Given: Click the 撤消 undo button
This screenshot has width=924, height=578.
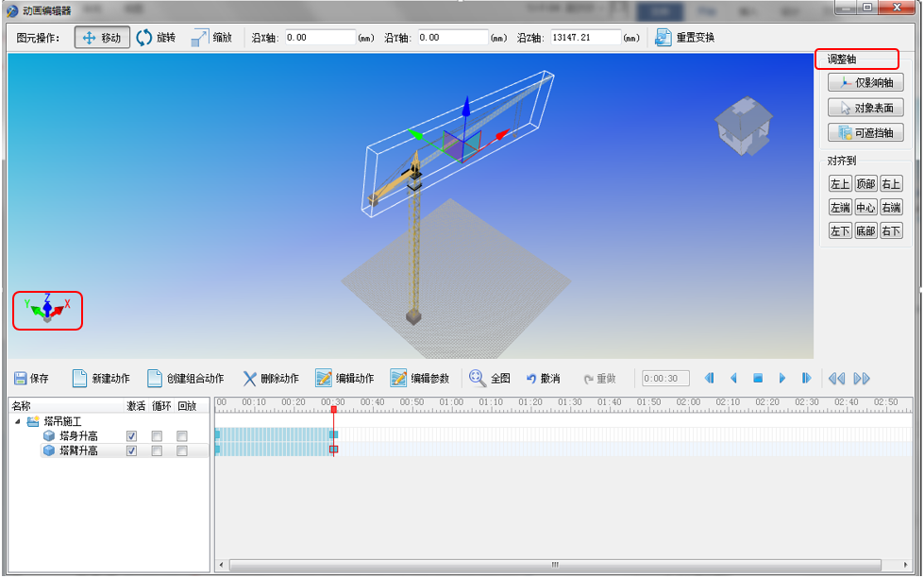Looking at the screenshot, I should pos(543,378).
